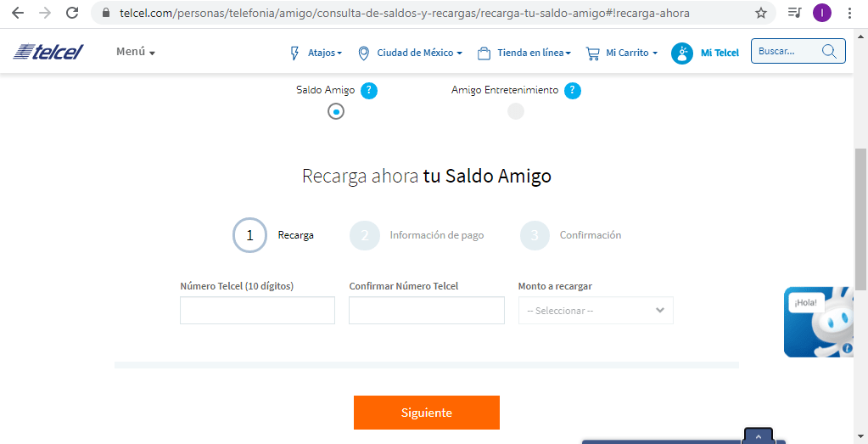Image resolution: width=868 pixels, height=444 pixels.
Task: Open the ¡Hola! chat assistant mascot
Action: (819, 322)
